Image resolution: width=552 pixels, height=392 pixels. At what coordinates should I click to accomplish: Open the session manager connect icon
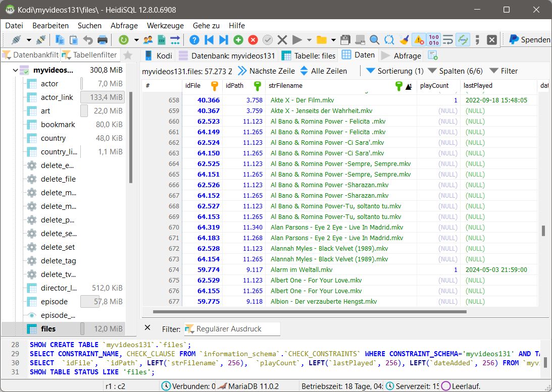16,40
